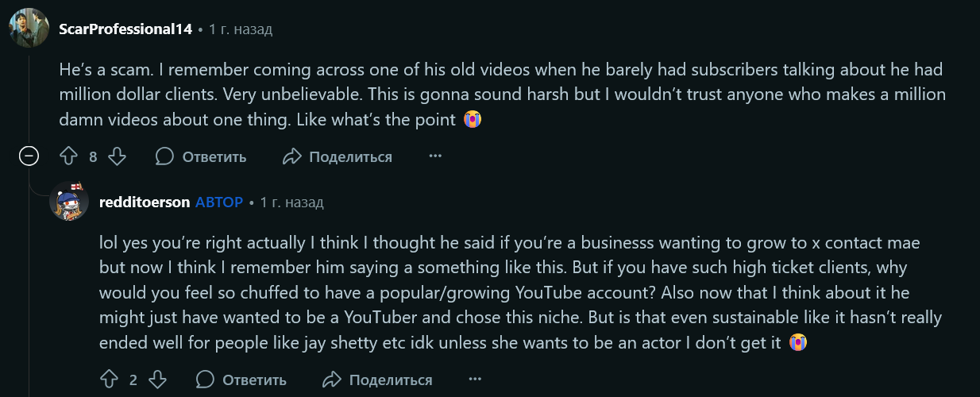Click speech bubble icon under top comment
The height and width of the screenshot is (397, 980).
(x=164, y=156)
